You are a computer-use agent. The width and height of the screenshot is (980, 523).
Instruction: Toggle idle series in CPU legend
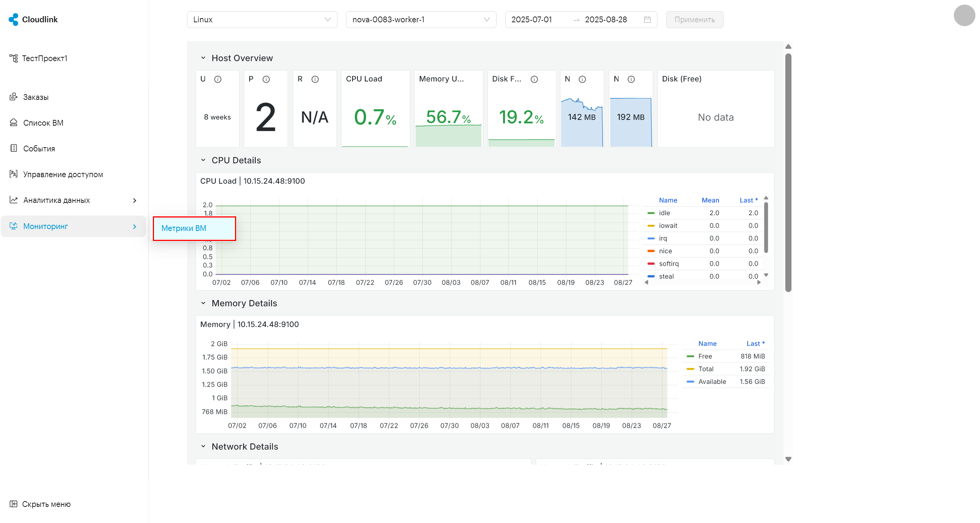click(x=664, y=213)
